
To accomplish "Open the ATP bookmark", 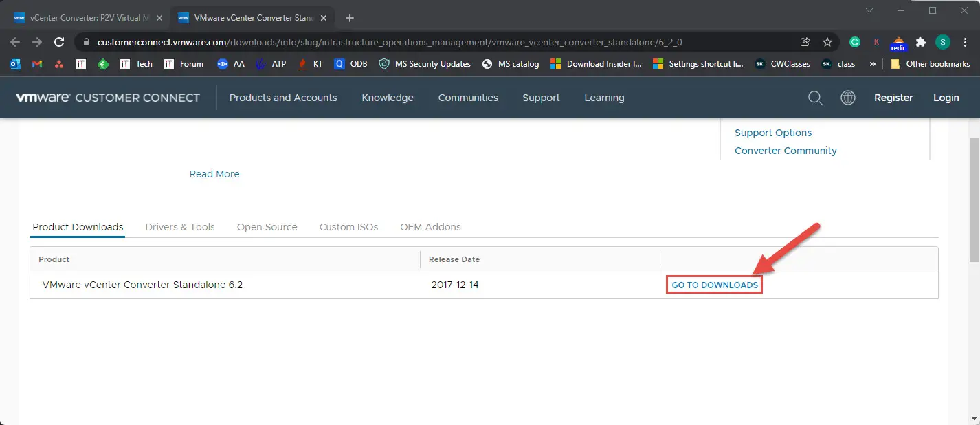I will click(x=271, y=64).
